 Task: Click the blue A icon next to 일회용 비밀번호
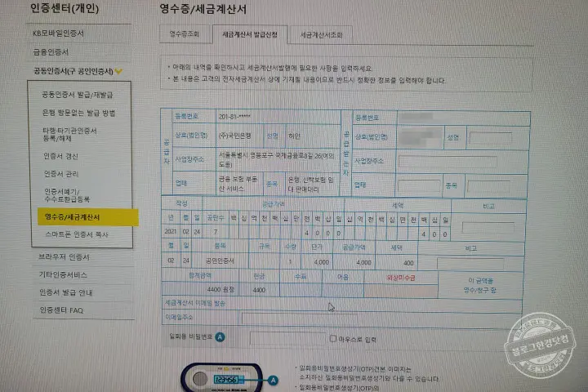(220, 336)
